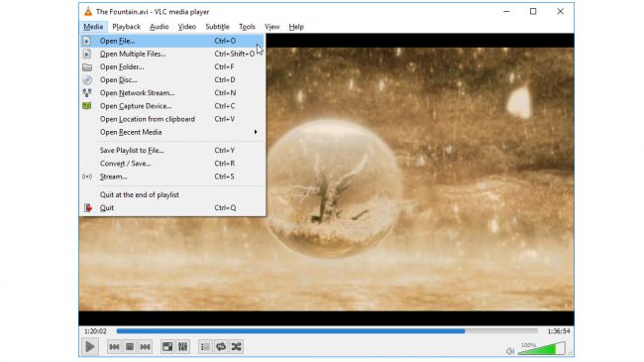The height and width of the screenshot is (362, 644).
Task: Toggle loop mode icon
Action: coord(221,347)
